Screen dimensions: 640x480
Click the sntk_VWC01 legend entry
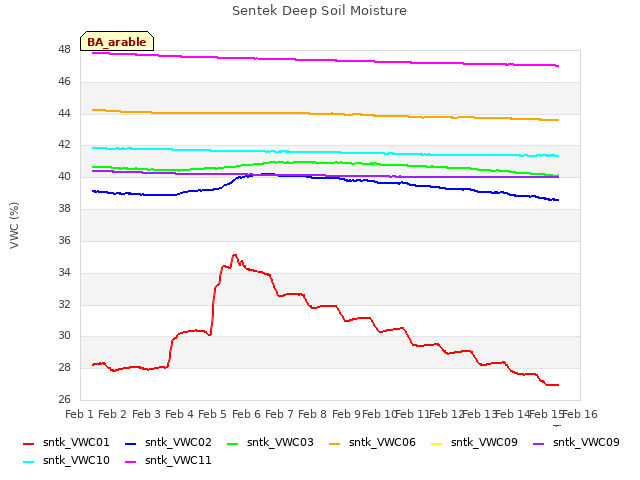(x=67, y=442)
